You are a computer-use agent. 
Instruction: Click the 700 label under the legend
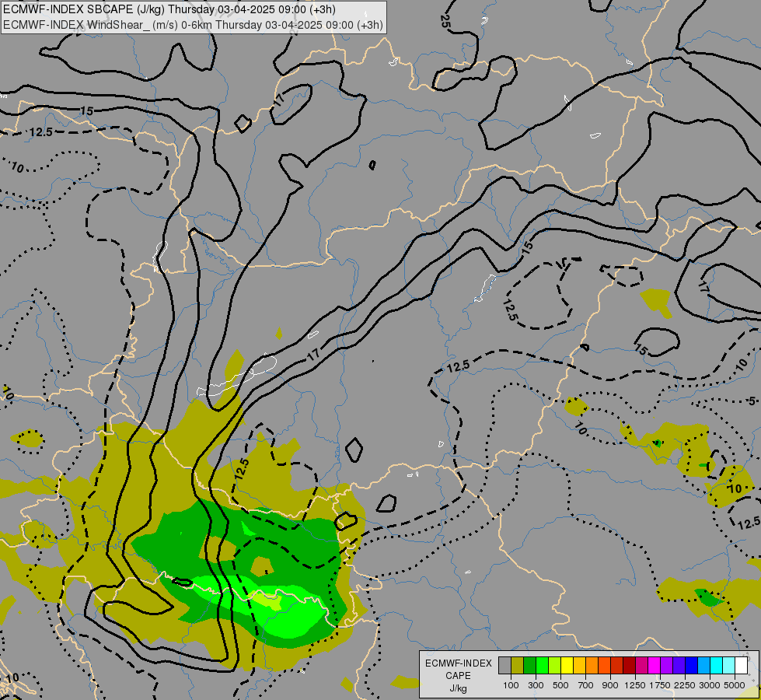[586, 685]
